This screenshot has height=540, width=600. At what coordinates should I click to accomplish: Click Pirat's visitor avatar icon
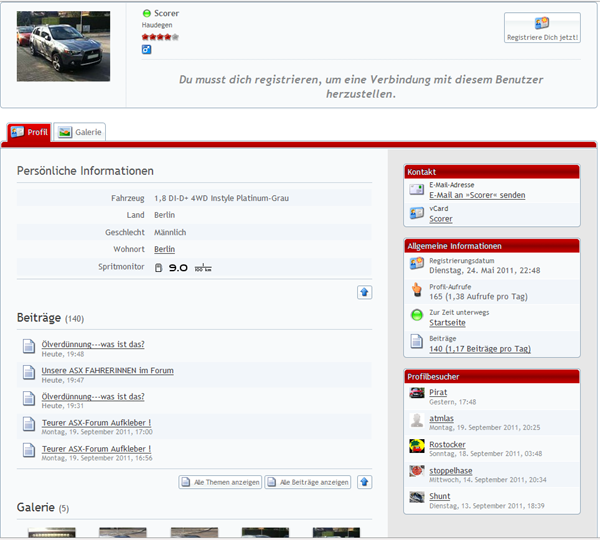(417, 393)
